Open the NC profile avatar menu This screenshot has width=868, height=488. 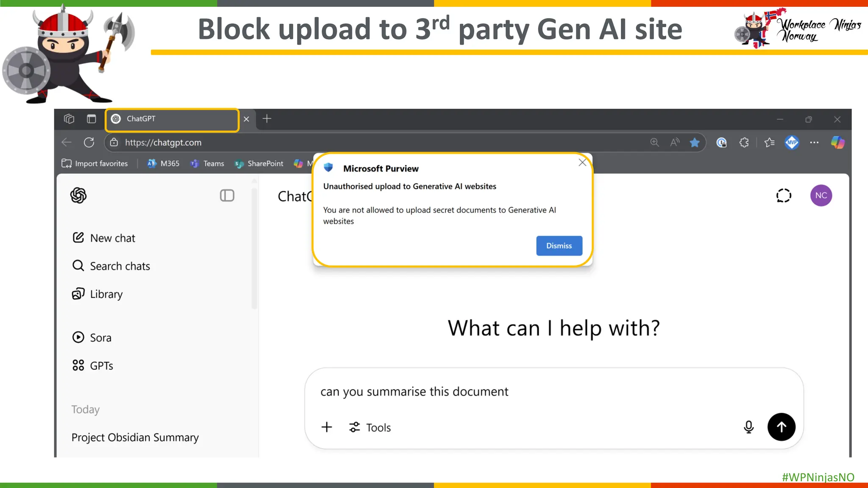coord(821,195)
